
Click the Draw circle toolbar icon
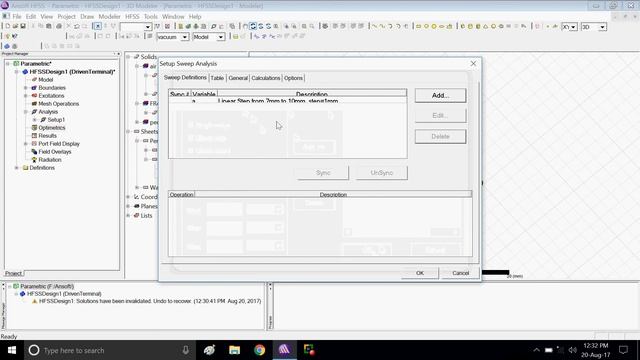(426, 26)
